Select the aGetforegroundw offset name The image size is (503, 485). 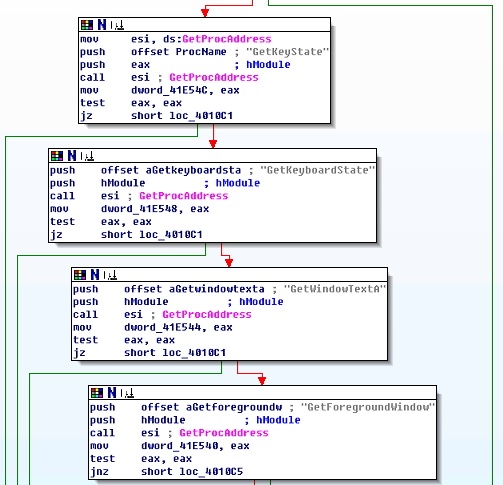[234, 407]
